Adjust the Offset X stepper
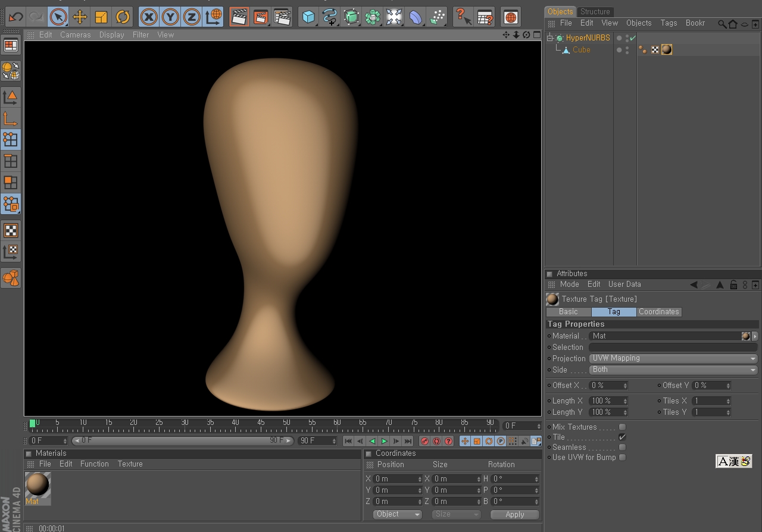This screenshot has width=762, height=532. [625, 386]
